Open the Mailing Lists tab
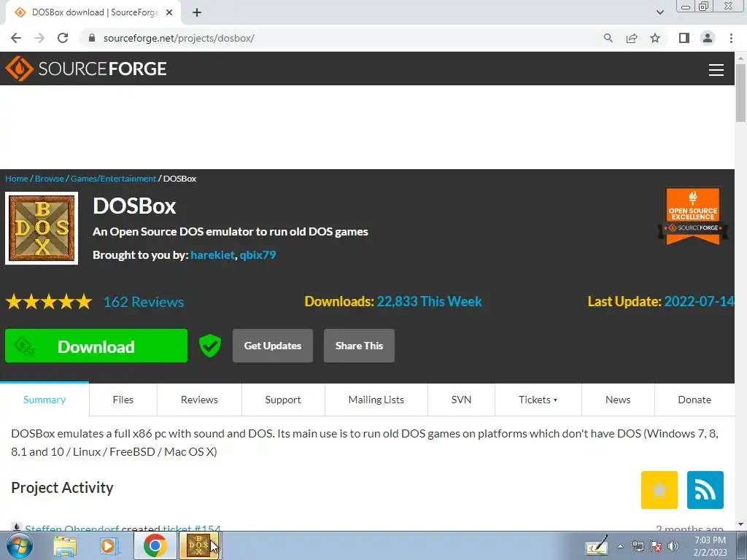Viewport: 747px width, 560px height. pyautogui.click(x=376, y=400)
